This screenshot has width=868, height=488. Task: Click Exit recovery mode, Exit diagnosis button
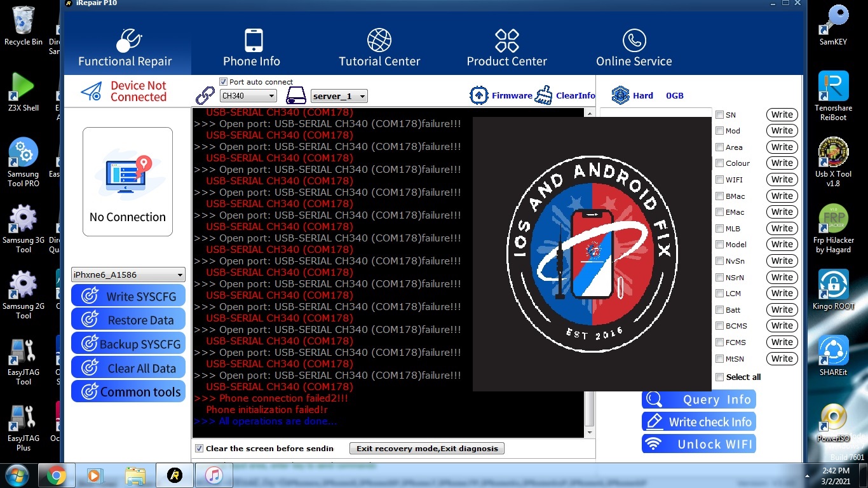tap(427, 449)
